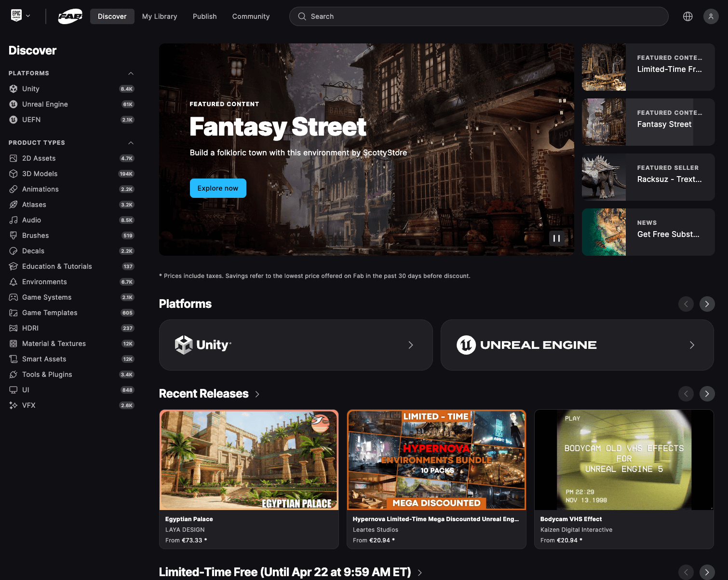Collapse the Product Types sidebar section
The width and height of the screenshot is (728, 580).
coord(131,143)
